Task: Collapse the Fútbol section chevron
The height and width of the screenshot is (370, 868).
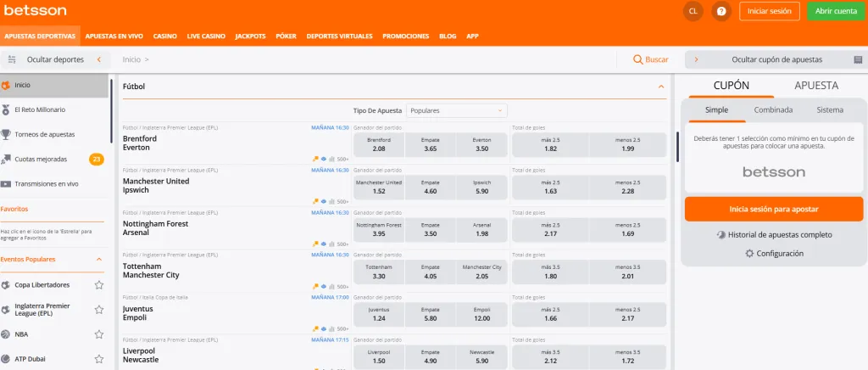Action: 661,86
